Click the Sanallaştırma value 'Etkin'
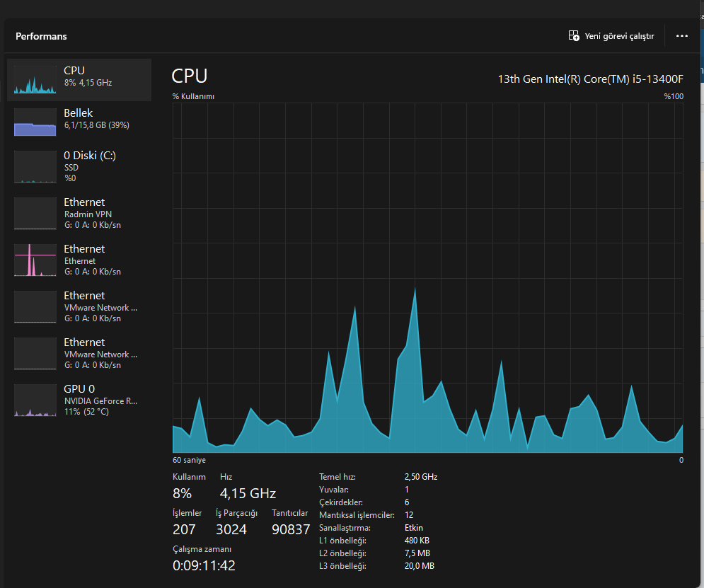Screen dimensions: 704x588 413,528
